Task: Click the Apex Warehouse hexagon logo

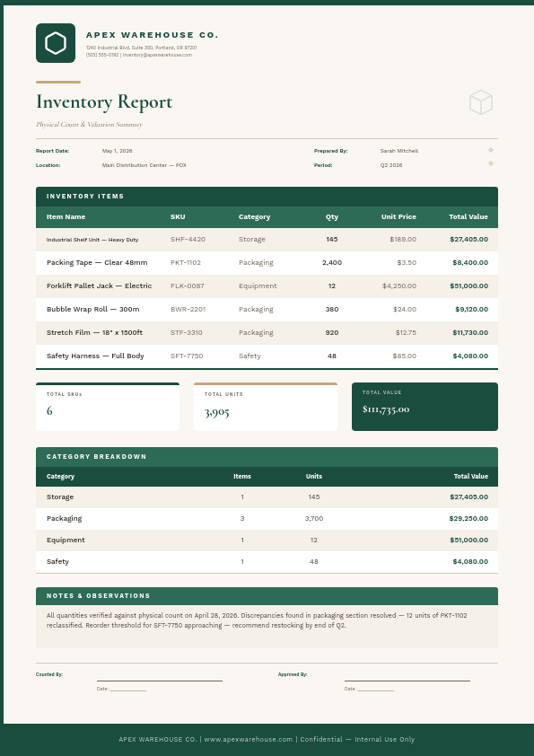Action: point(56,43)
